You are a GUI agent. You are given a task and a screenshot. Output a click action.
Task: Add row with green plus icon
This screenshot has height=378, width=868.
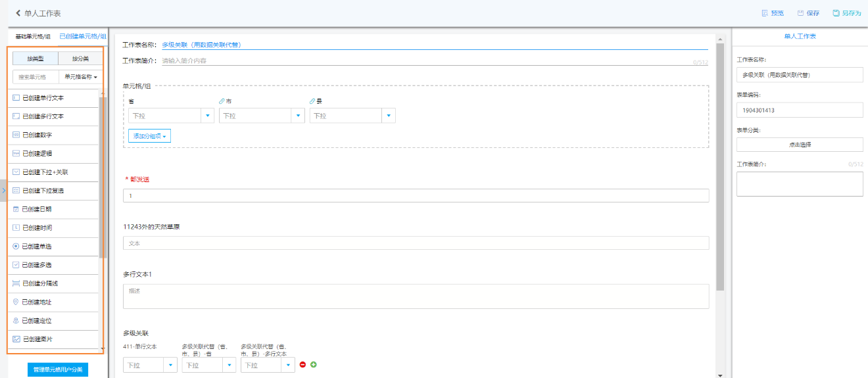point(314,364)
